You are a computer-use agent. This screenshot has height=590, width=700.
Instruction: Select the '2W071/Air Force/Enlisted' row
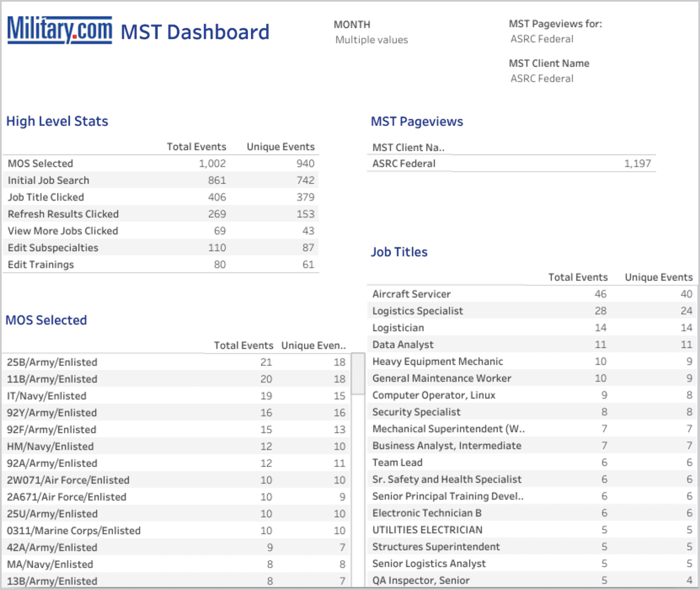(176, 480)
